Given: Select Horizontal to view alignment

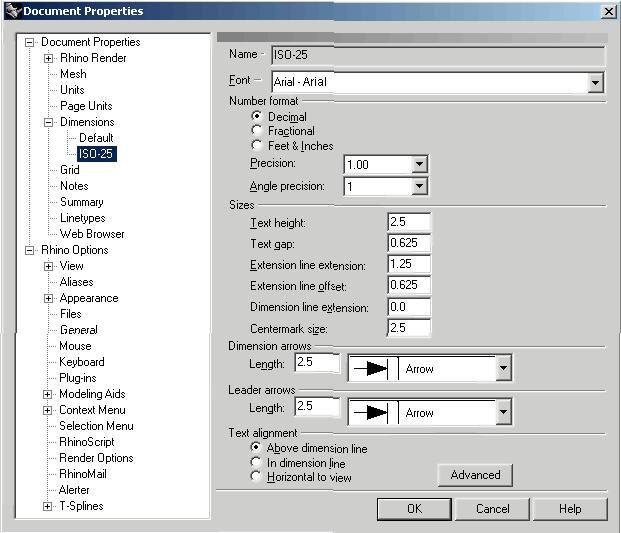Looking at the screenshot, I should (x=258, y=478).
